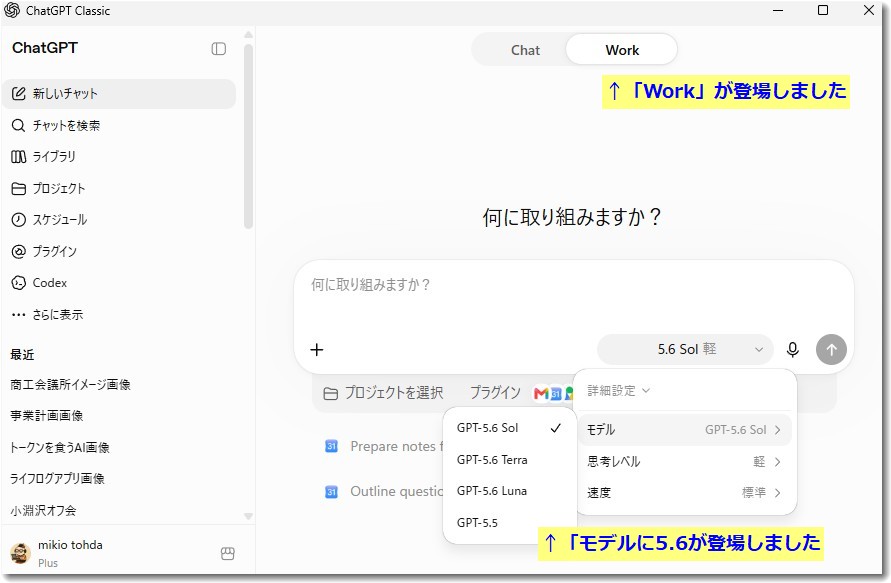Click the blue calendar icon beside Gmail

click(556, 393)
